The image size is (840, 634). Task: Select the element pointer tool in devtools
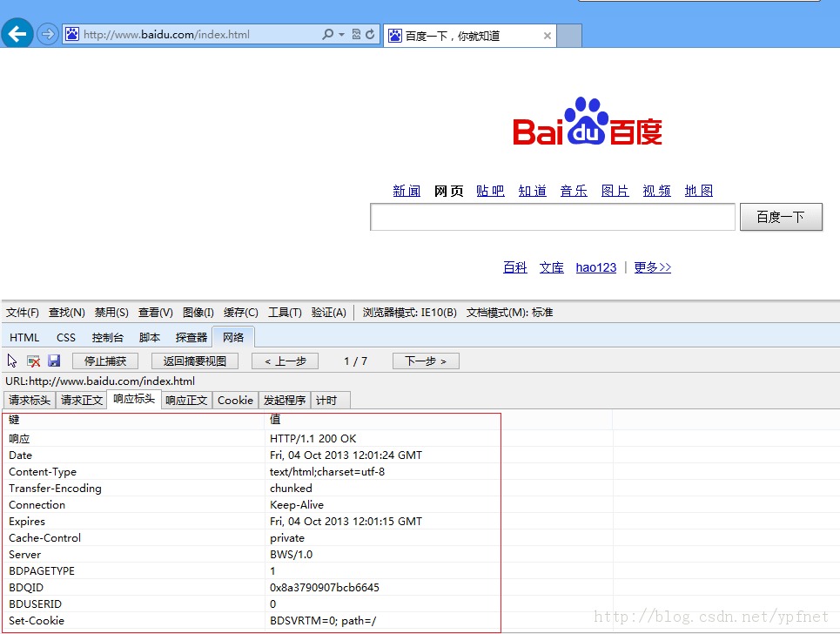(12, 361)
